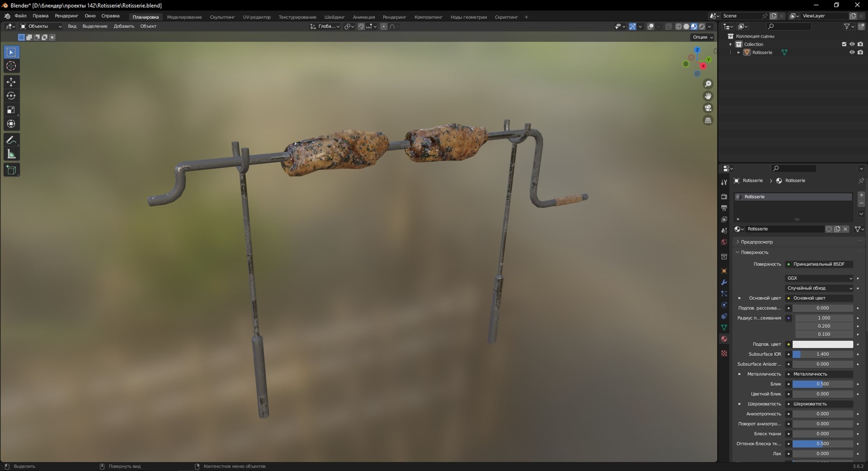
Task: Remove material slot with minus button
Action: click(x=861, y=203)
